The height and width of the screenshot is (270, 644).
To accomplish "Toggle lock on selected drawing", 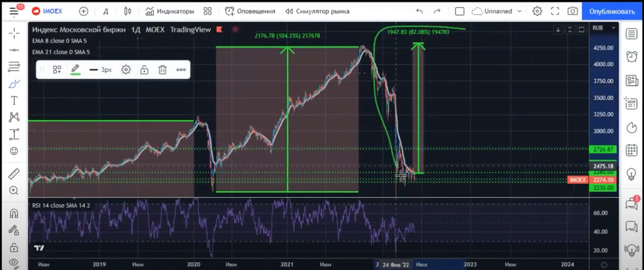I will coord(144,70).
